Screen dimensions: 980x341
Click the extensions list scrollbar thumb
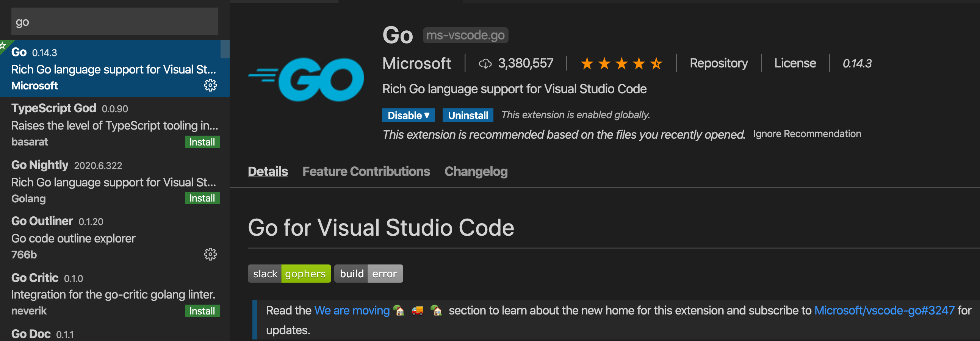point(225,49)
